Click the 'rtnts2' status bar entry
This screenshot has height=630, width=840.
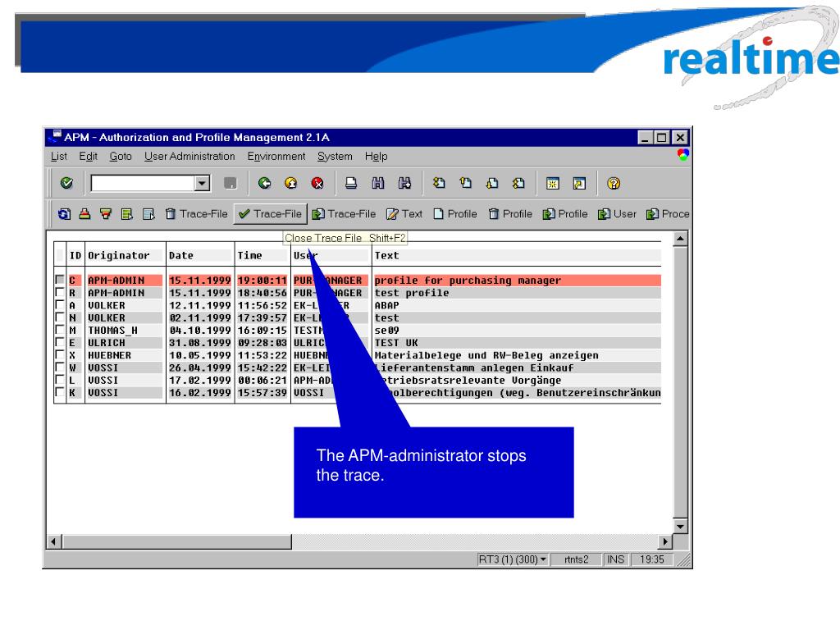[x=577, y=559]
